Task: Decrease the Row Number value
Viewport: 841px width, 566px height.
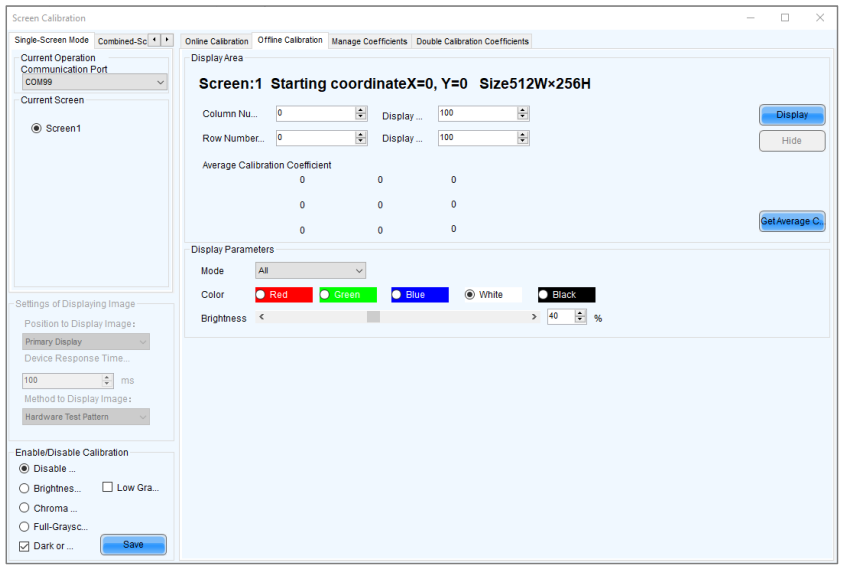Action: 361,141
